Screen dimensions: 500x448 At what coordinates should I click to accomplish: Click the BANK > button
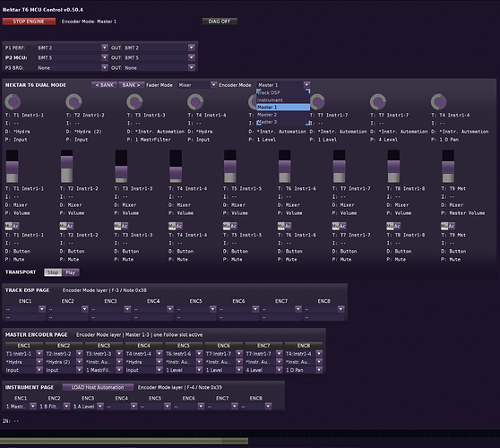click(x=132, y=85)
